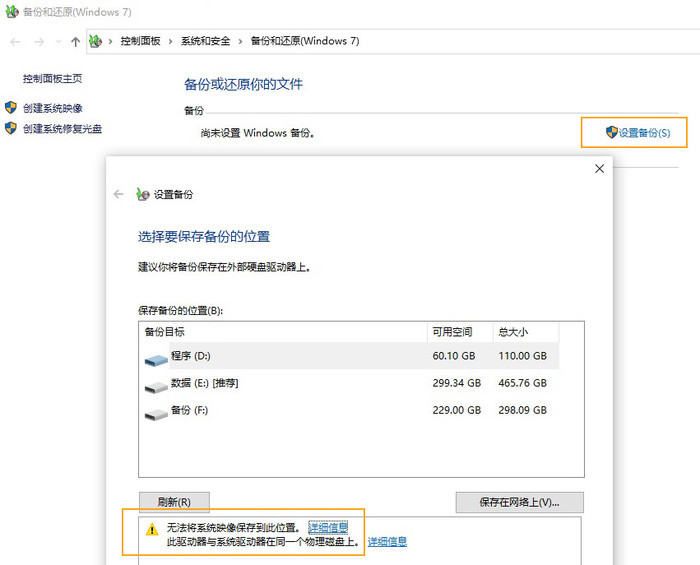Close the 设置备份 dialog
Image resolution: width=700 pixels, height=565 pixels.
pyautogui.click(x=599, y=169)
